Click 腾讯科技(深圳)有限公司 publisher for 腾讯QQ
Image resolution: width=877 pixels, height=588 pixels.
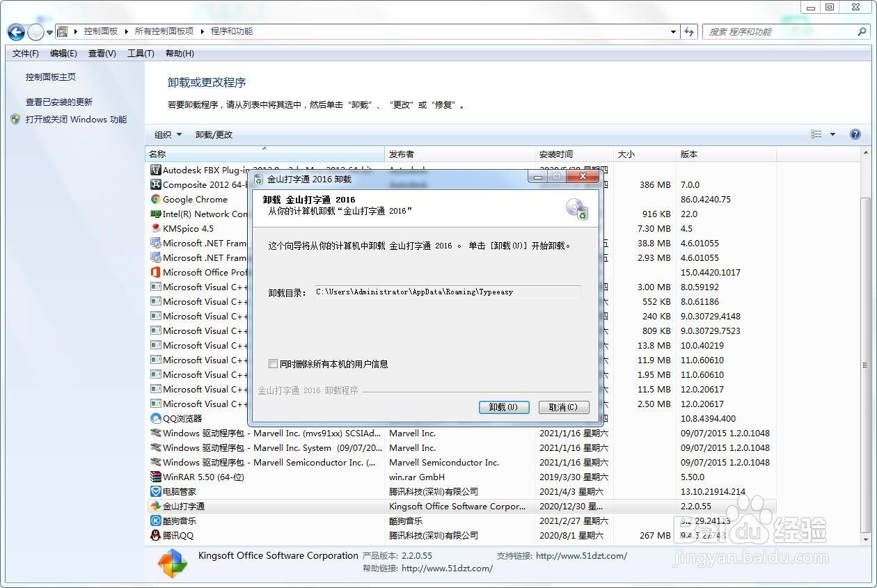click(434, 535)
